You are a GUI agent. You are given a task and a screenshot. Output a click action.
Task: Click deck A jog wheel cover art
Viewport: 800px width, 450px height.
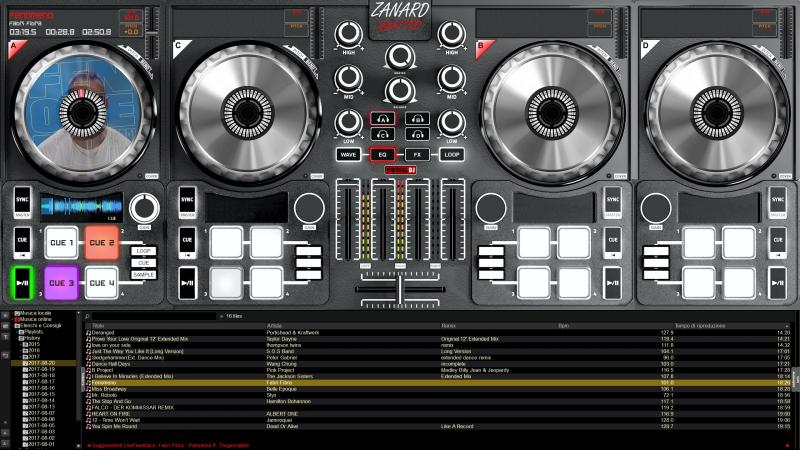tap(83, 113)
